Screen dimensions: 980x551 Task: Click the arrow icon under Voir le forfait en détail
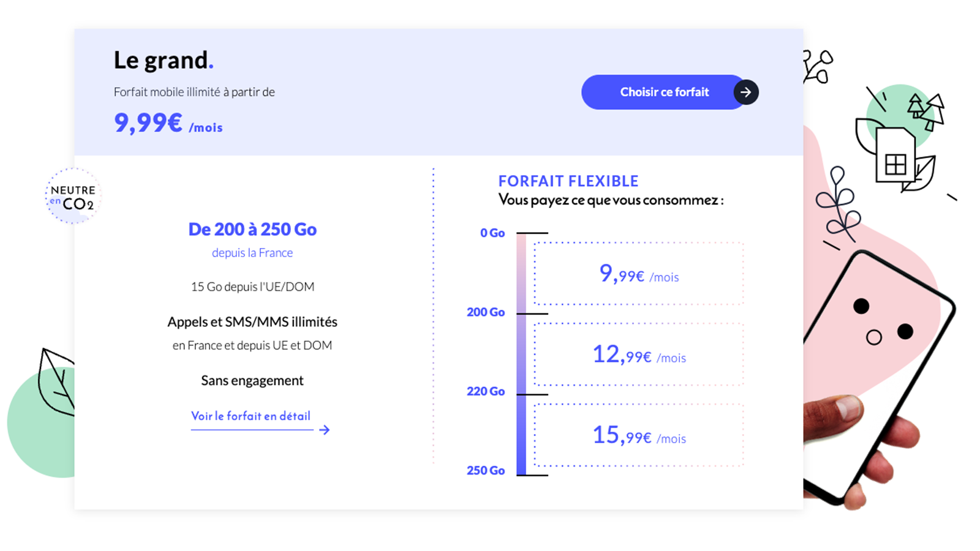click(x=324, y=430)
